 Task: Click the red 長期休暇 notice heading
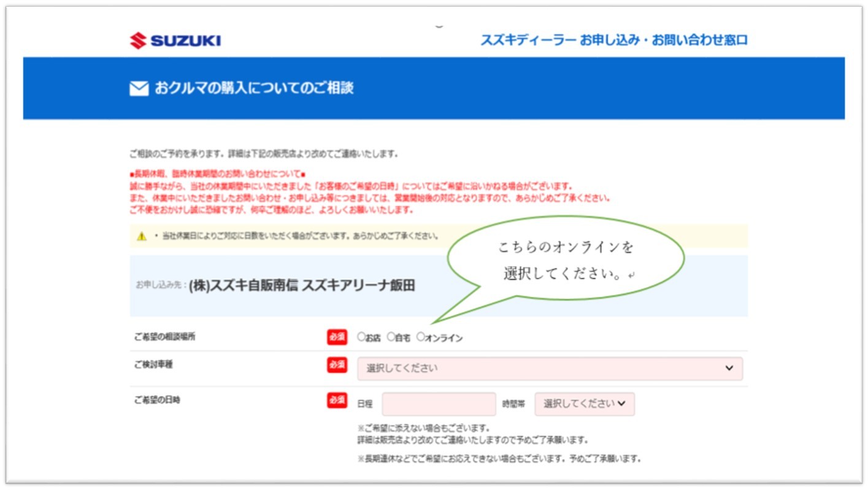(218, 175)
